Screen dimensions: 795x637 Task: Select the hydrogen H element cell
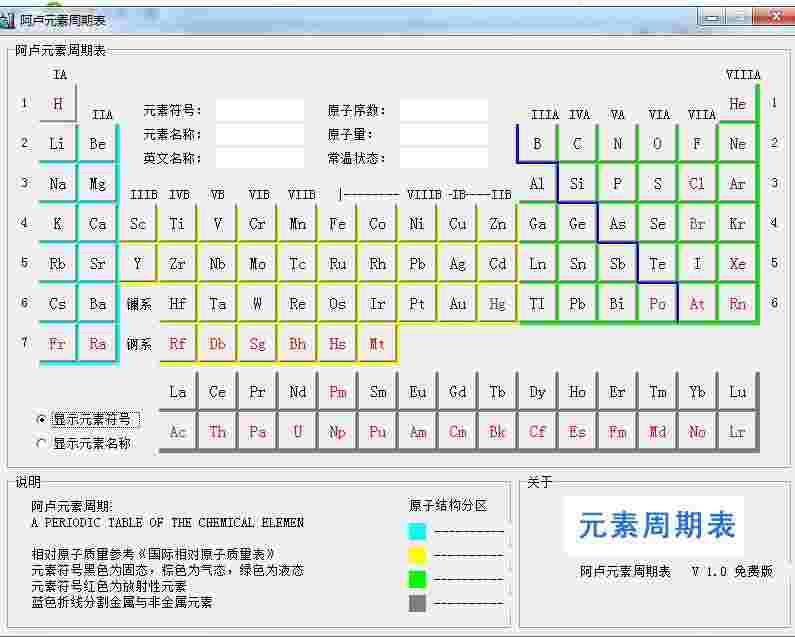tap(58, 103)
